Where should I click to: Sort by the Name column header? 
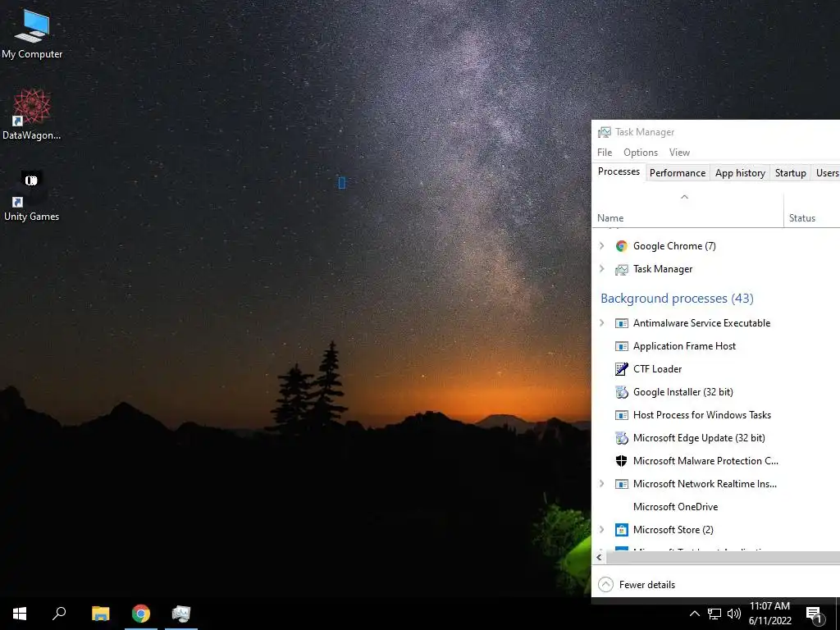[688, 210]
